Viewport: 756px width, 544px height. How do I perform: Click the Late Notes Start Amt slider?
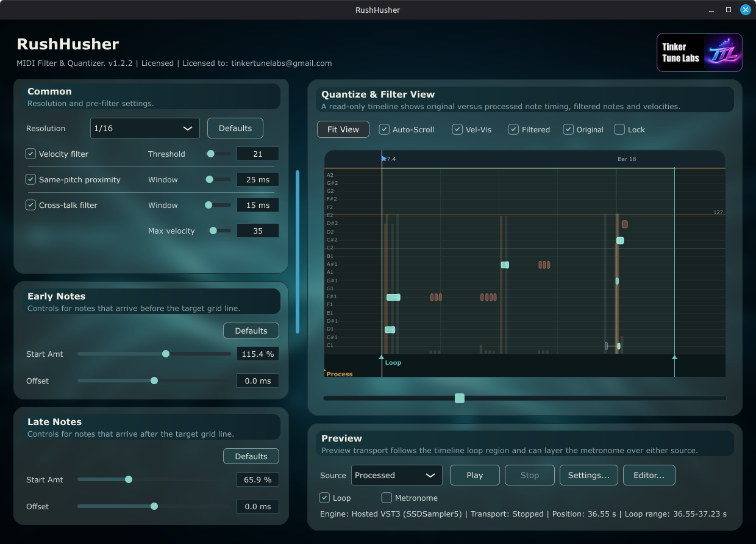(x=154, y=479)
